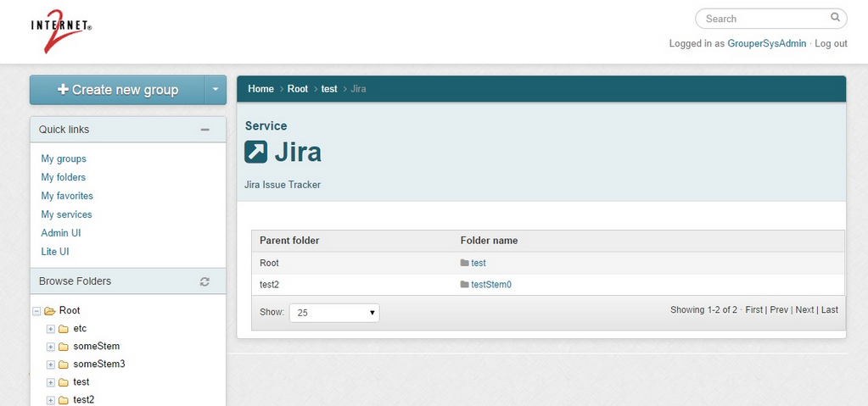Go to test in breadcrumb
Screen dimensions: 868x406
coord(329,89)
